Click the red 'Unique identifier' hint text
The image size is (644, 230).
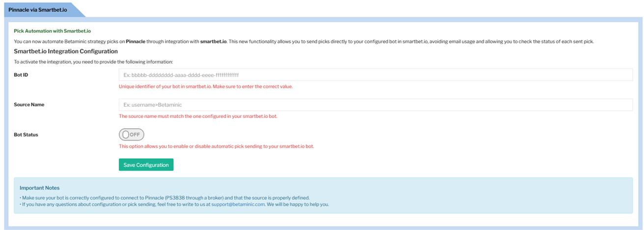206,86
